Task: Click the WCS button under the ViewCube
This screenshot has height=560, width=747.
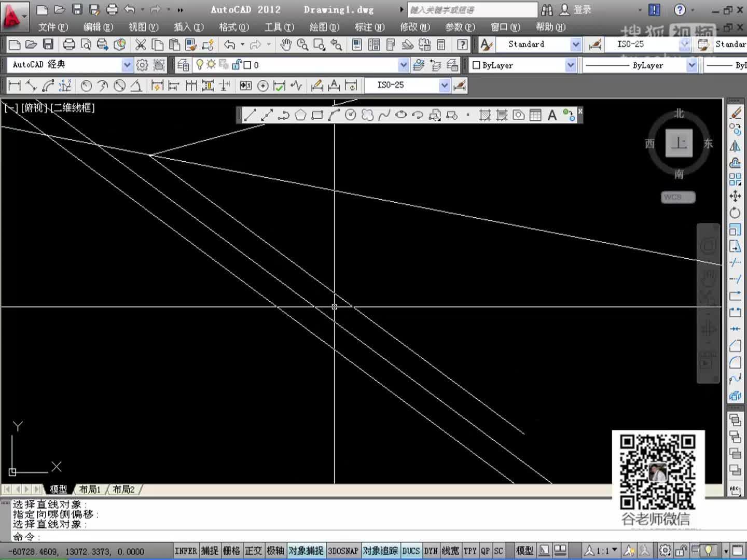Action: 678,197
